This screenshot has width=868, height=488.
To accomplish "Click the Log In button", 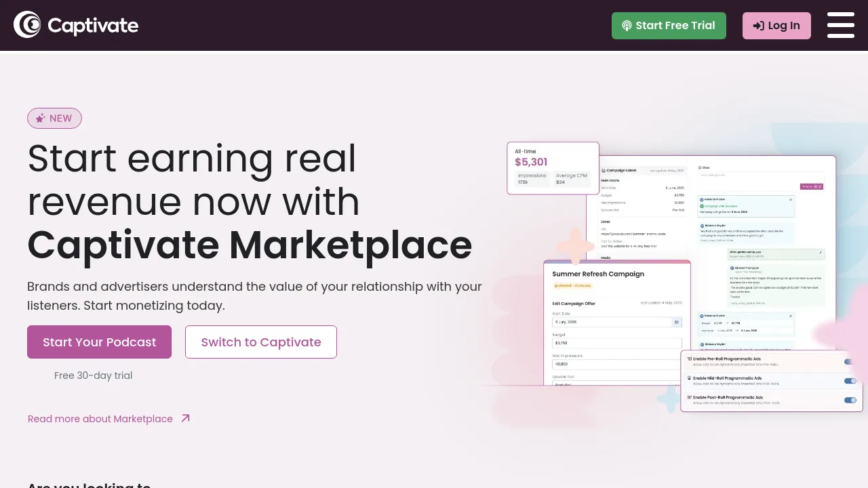I will point(776,26).
